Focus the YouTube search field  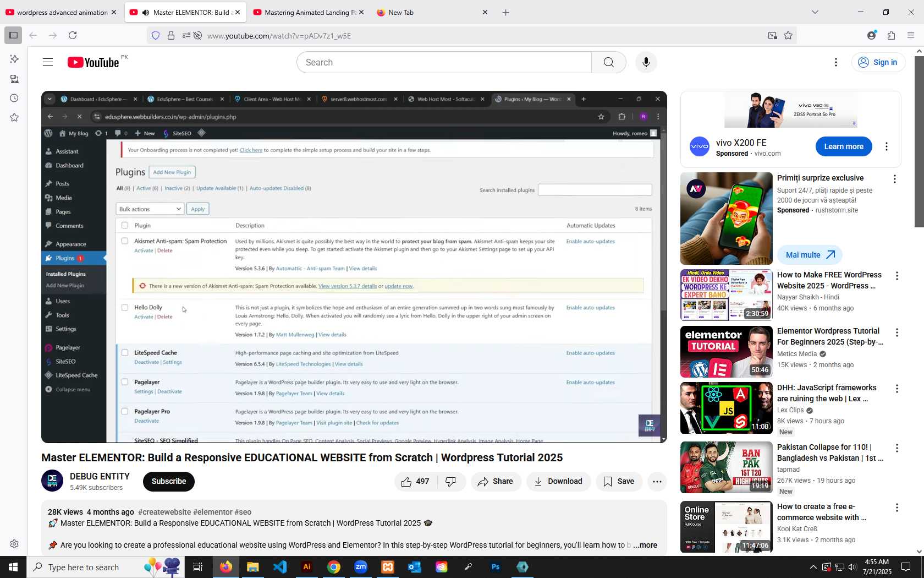coord(444,62)
